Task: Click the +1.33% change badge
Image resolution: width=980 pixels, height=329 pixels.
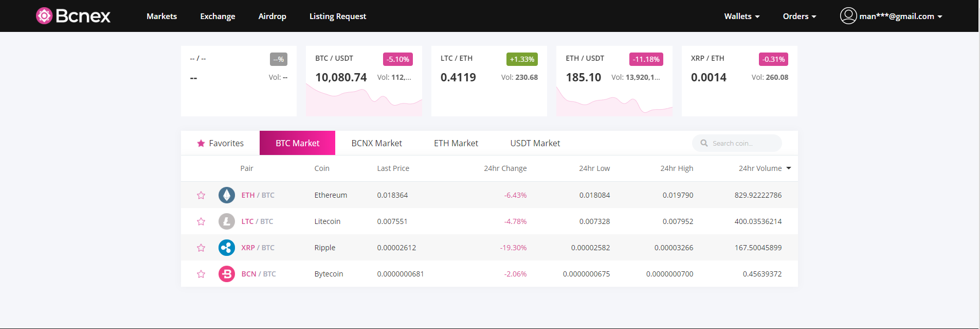Action: [522, 59]
